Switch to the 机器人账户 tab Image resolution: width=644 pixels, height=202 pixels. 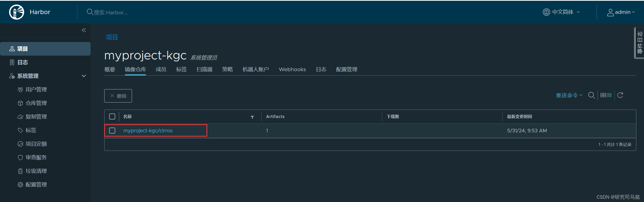coord(256,69)
